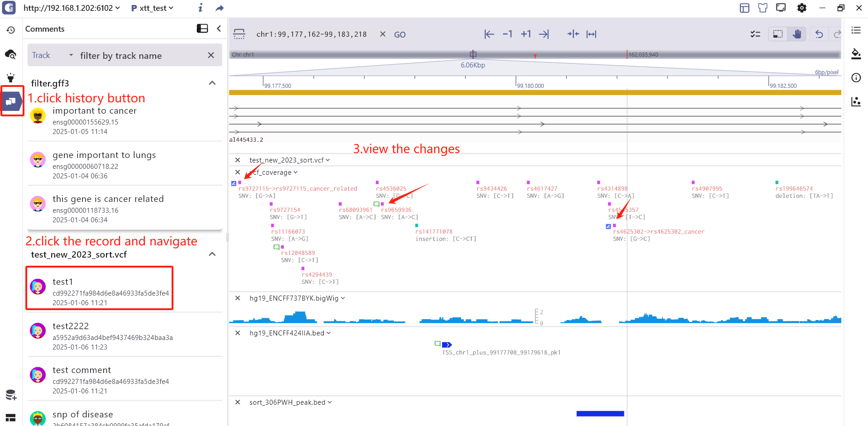Collapse the Comments panel with the chevron
The height and width of the screenshot is (426, 868).
pyautogui.click(x=219, y=29)
